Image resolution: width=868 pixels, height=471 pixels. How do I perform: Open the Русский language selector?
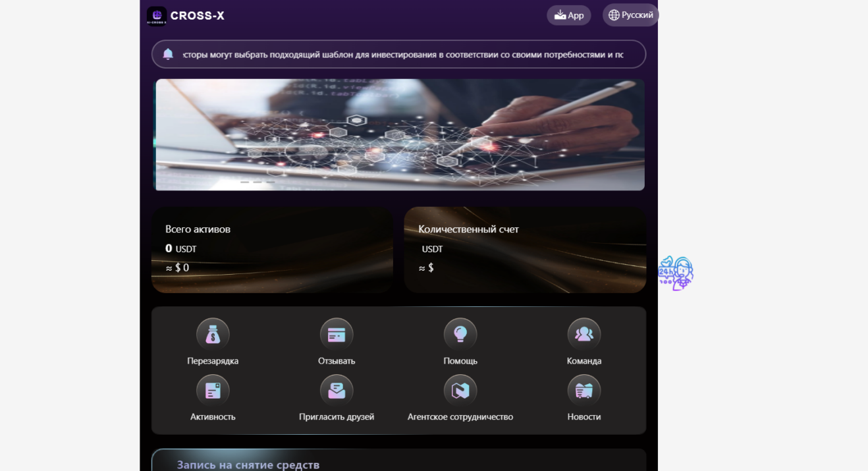click(631, 15)
